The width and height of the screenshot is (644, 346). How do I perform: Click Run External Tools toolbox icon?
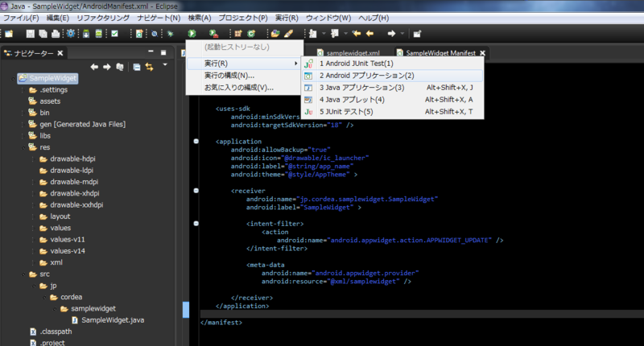pos(213,34)
